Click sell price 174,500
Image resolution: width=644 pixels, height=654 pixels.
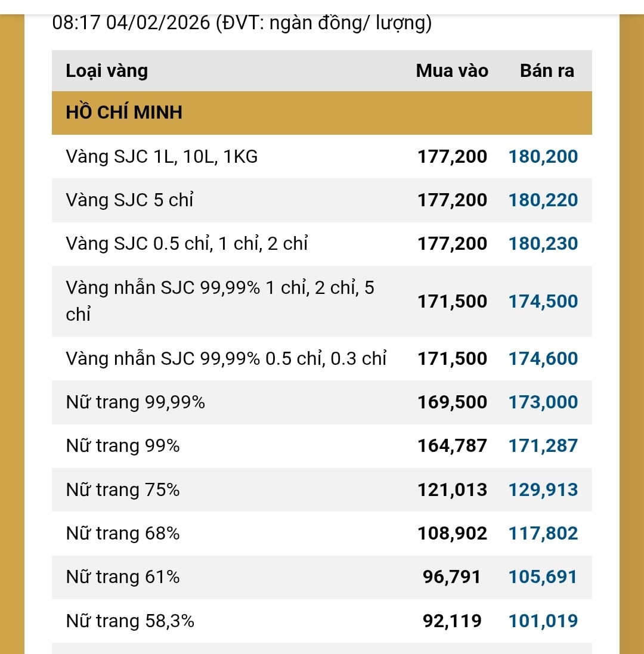[543, 301]
